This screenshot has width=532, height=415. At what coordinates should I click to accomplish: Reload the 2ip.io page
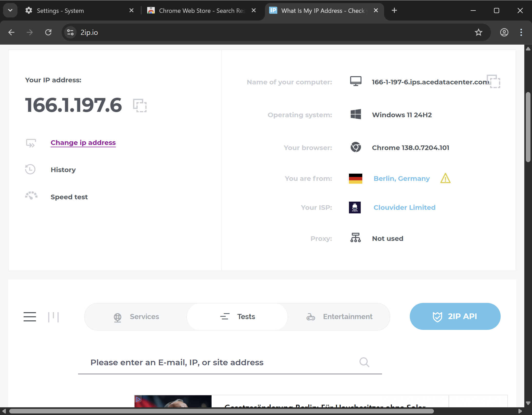click(x=48, y=32)
